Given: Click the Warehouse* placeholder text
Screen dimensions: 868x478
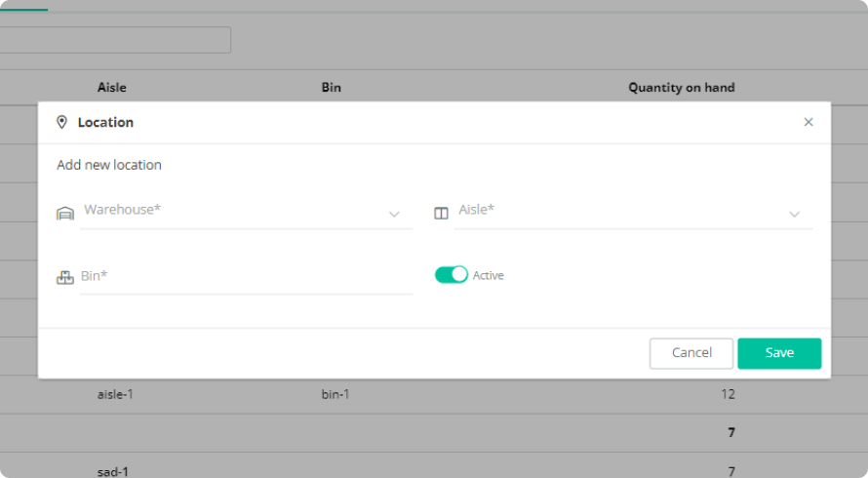Looking at the screenshot, I should point(122,209).
